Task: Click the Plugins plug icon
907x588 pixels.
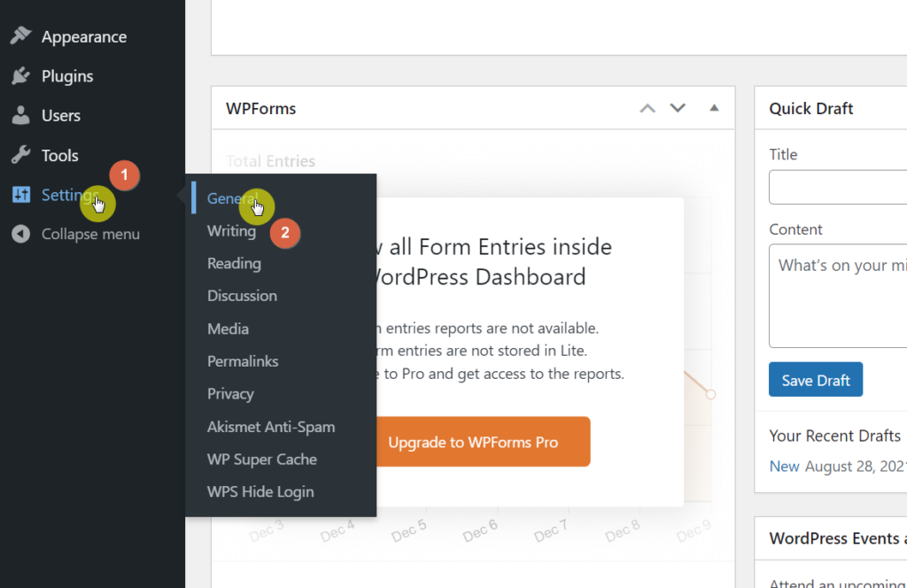Action: pos(21,76)
